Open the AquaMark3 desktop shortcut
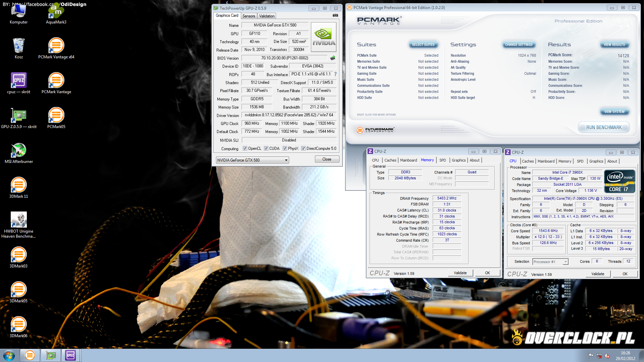Image resolution: width=644 pixels, height=362 pixels. [56, 14]
